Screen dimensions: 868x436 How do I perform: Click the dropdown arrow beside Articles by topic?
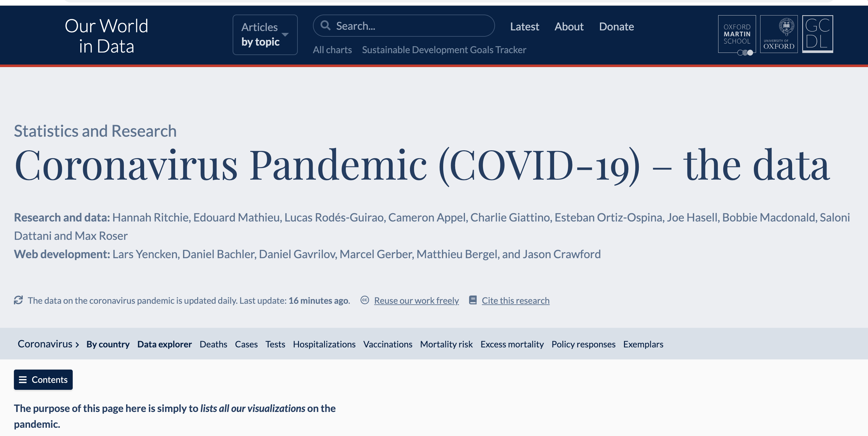tap(285, 35)
